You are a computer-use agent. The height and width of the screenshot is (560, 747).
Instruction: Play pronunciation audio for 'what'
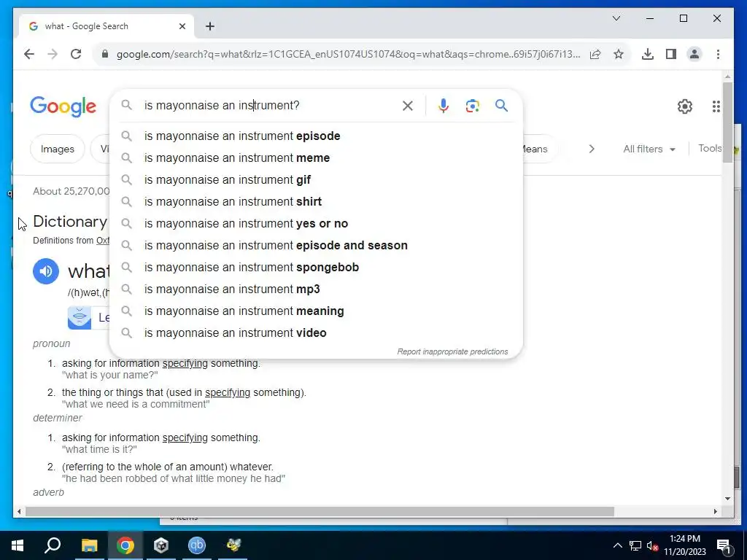[x=46, y=271]
